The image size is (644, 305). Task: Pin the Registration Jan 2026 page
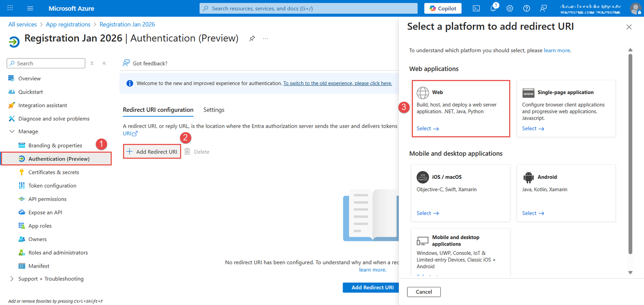click(252, 39)
